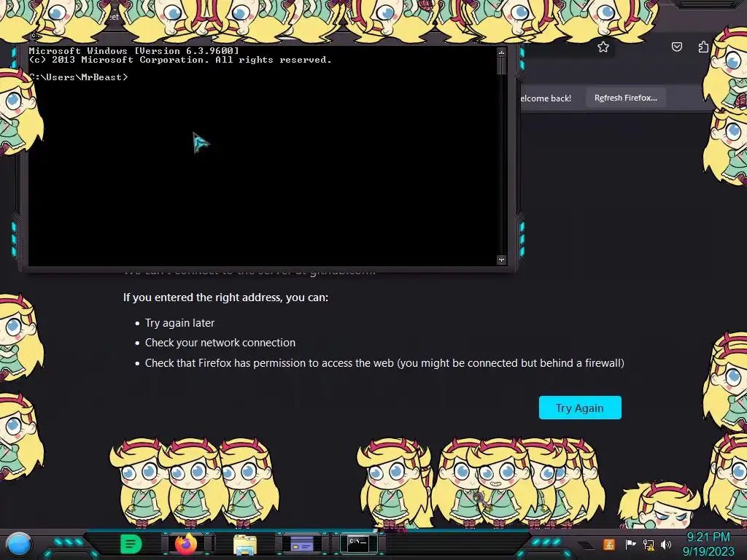Click the 2013 Microsoft Corporation copyright line

click(x=180, y=60)
